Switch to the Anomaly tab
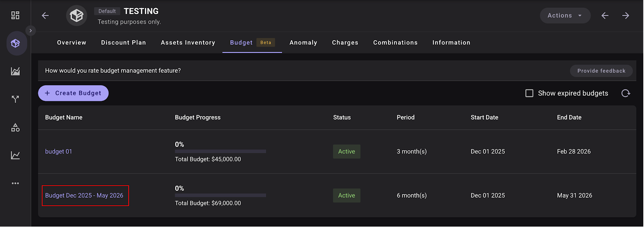The image size is (644, 227). (303, 43)
